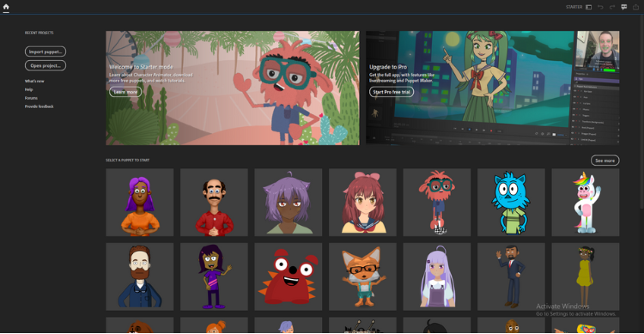Select the rainbow unicorn puppet thumbnail
Image resolution: width=644 pixels, height=334 pixels.
tap(586, 203)
